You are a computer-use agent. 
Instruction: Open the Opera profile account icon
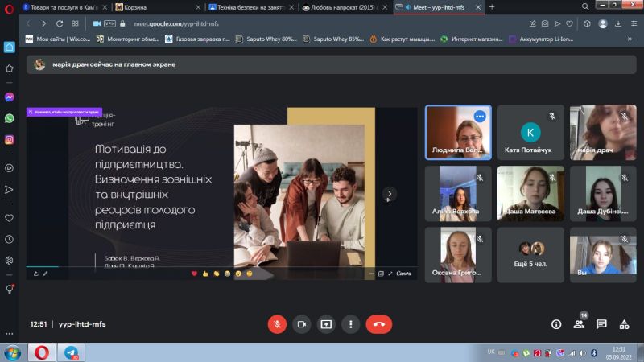click(x=602, y=24)
